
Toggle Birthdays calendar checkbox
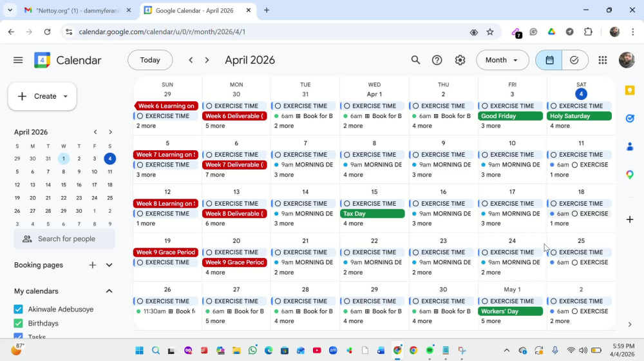18,323
